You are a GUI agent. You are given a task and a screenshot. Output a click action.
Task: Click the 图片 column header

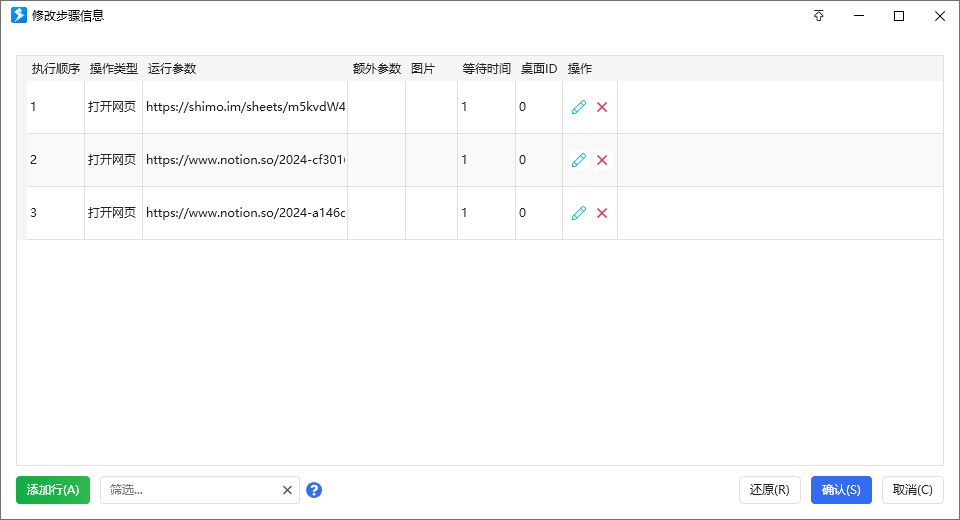coord(422,69)
